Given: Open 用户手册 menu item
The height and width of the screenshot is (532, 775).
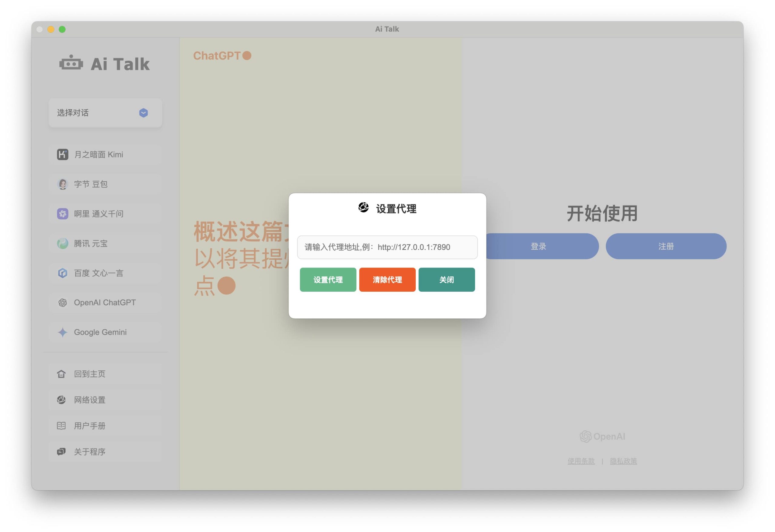Looking at the screenshot, I should (x=105, y=426).
